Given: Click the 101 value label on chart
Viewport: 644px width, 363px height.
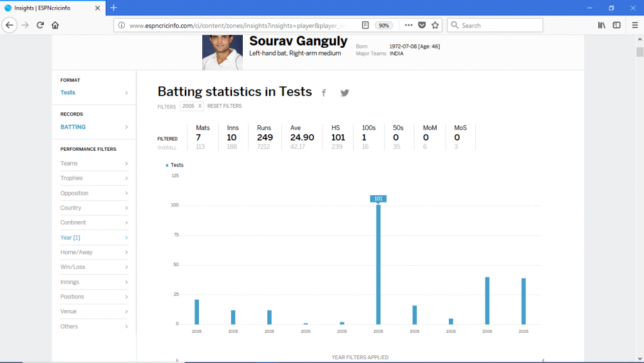Looking at the screenshot, I should pos(378,199).
